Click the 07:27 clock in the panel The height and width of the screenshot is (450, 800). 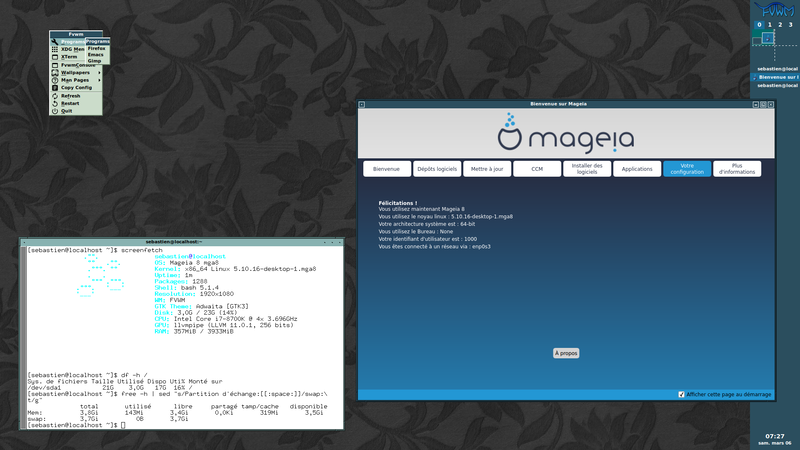point(774,436)
